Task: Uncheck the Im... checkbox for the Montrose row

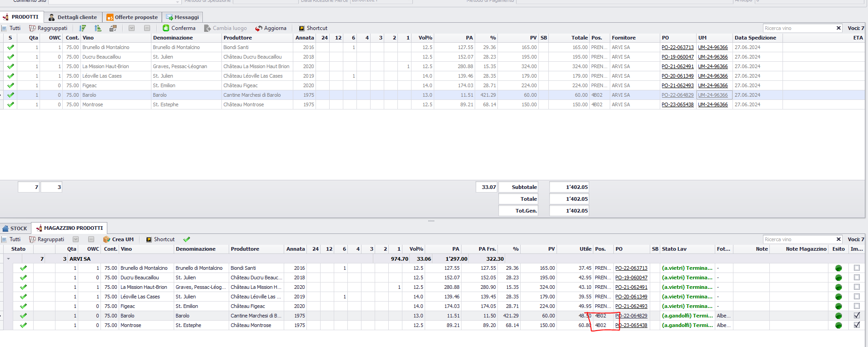Action: pos(857,325)
